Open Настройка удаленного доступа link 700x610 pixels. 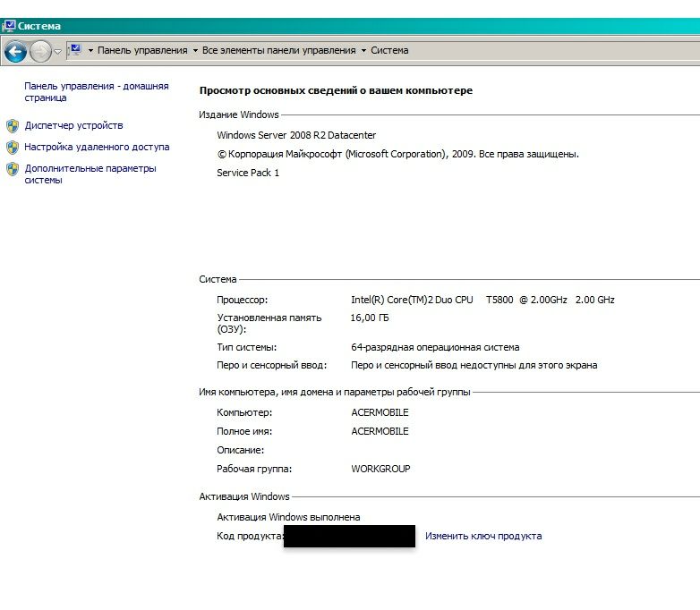point(97,147)
